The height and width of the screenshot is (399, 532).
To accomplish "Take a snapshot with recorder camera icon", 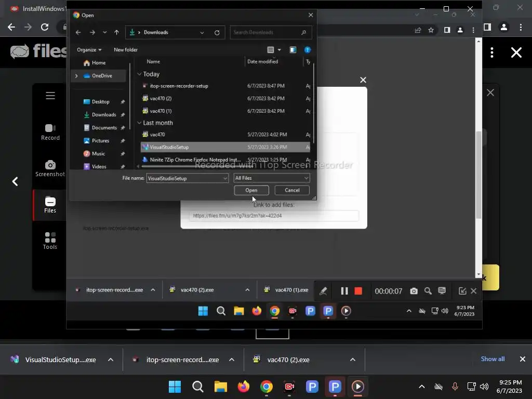I will pos(414,291).
